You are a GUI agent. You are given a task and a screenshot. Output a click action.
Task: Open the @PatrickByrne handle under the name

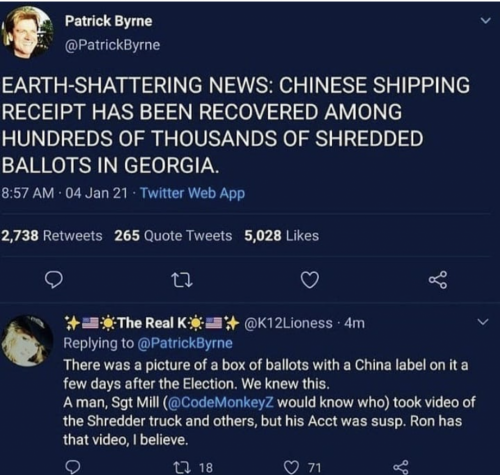tap(112, 45)
